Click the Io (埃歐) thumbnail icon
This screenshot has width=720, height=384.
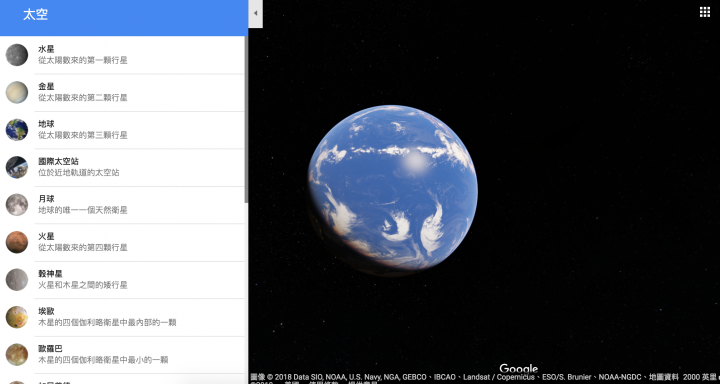pyautogui.click(x=17, y=317)
